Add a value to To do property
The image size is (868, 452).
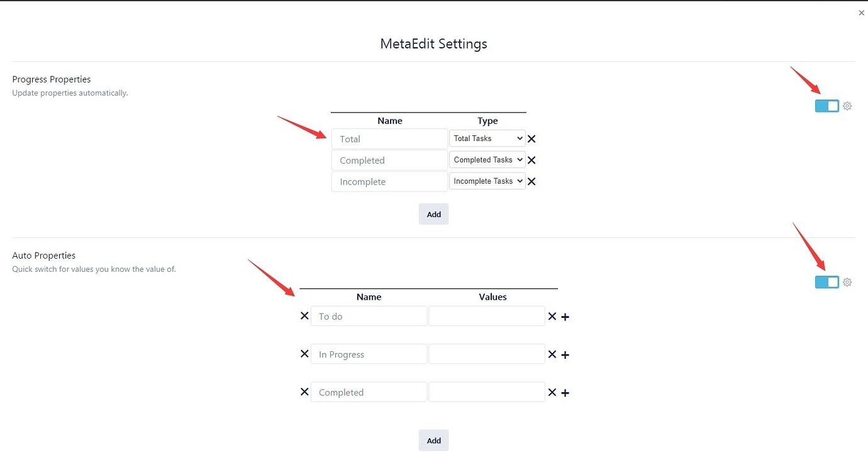point(565,317)
